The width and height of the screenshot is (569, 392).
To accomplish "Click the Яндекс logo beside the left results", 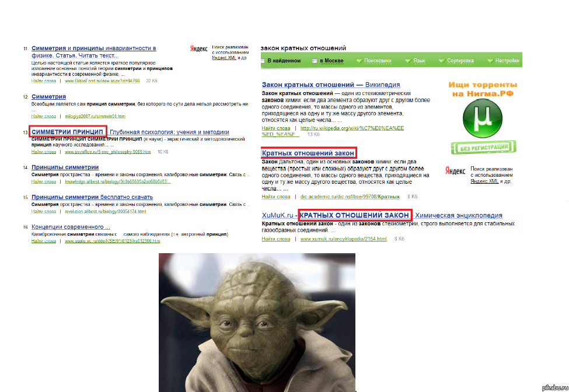I will click(x=199, y=48).
